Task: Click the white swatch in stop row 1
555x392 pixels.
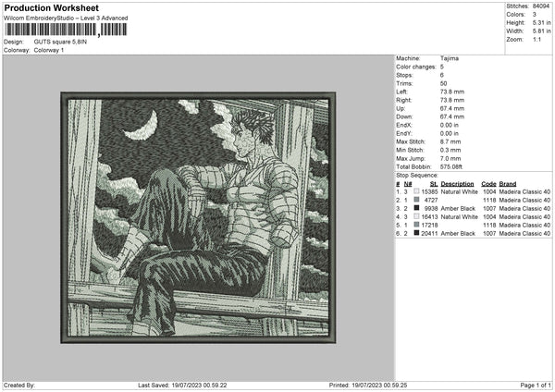Action: pyautogui.click(x=416, y=191)
